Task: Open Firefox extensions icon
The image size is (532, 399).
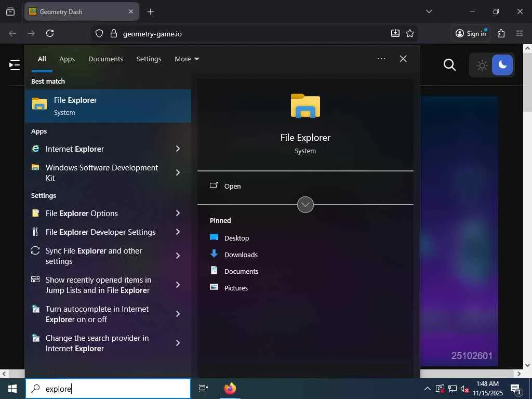Action: pyautogui.click(x=501, y=33)
